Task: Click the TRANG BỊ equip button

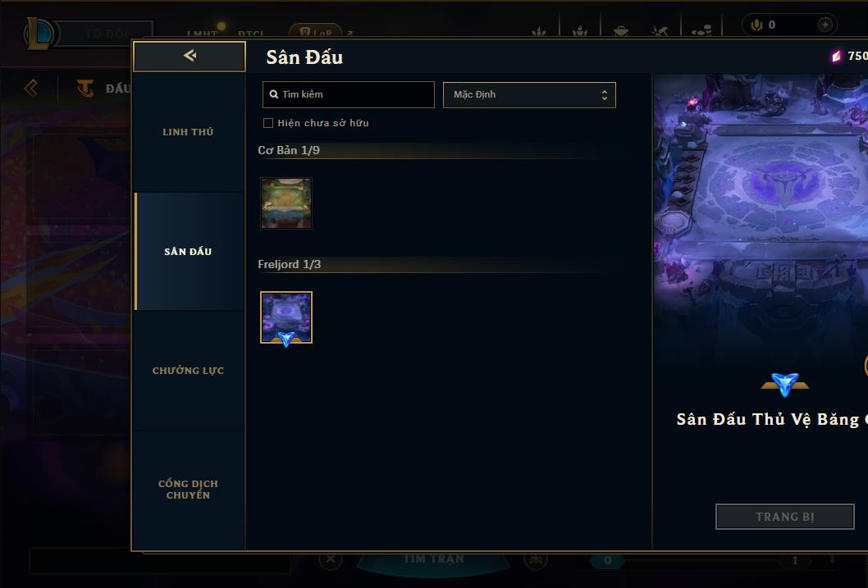Action: (x=785, y=517)
